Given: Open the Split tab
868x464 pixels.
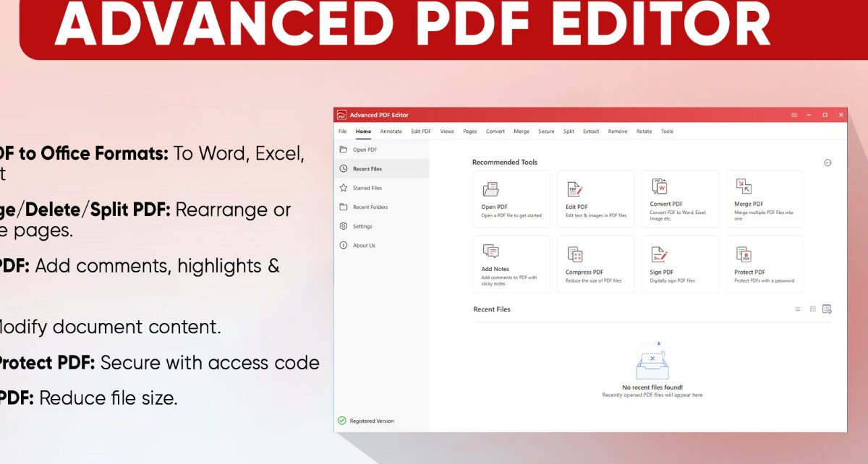Looking at the screenshot, I should pyautogui.click(x=569, y=132).
